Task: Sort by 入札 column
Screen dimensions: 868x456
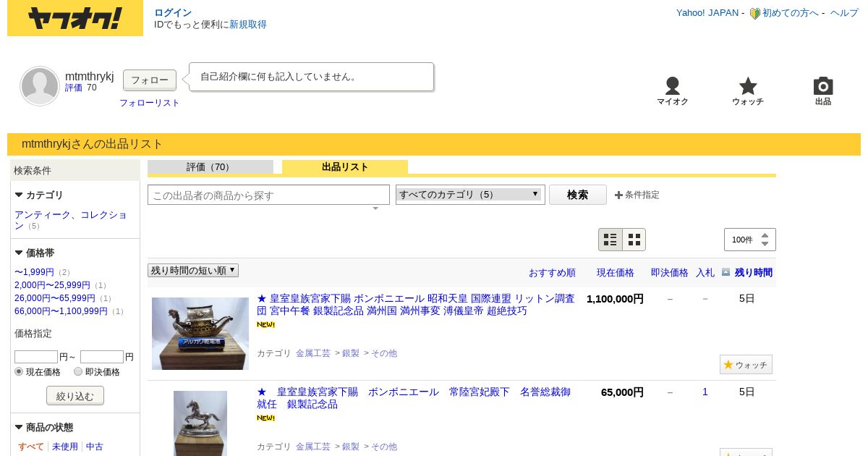Action: click(705, 273)
